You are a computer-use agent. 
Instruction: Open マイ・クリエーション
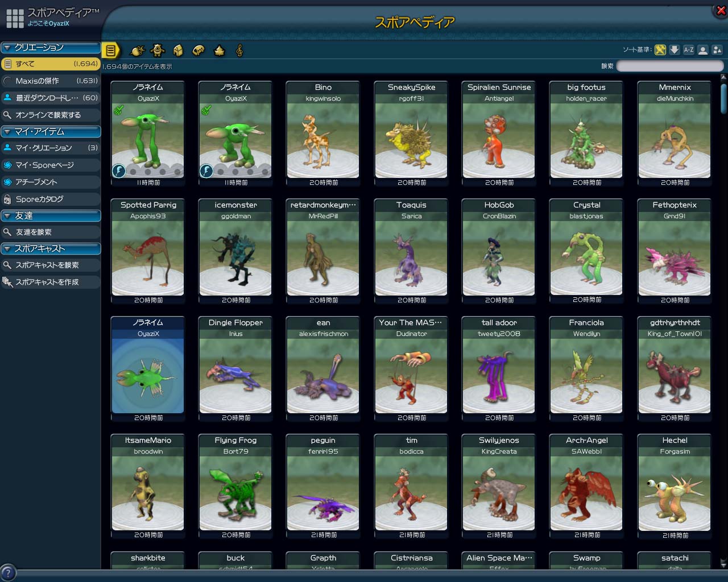[51, 148]
